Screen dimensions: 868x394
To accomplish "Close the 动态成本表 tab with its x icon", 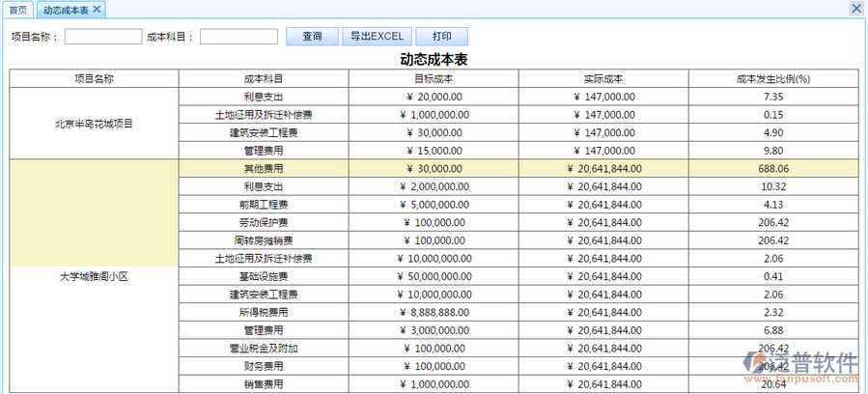I will (x=97, y=9).
